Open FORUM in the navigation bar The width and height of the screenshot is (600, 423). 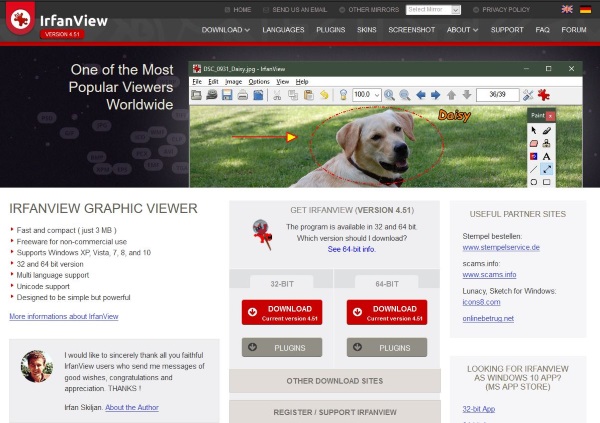coord(574,30)
